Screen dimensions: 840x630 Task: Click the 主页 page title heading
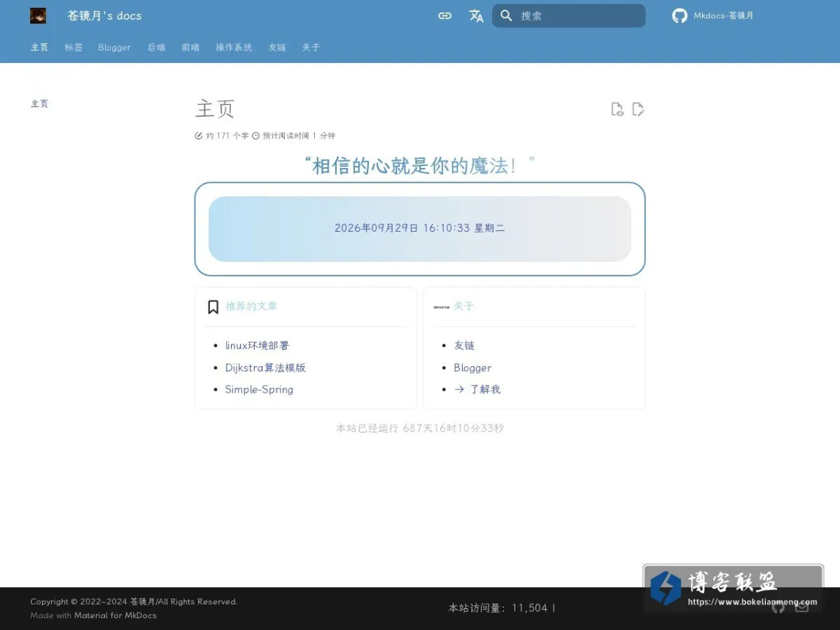point(215,109)
